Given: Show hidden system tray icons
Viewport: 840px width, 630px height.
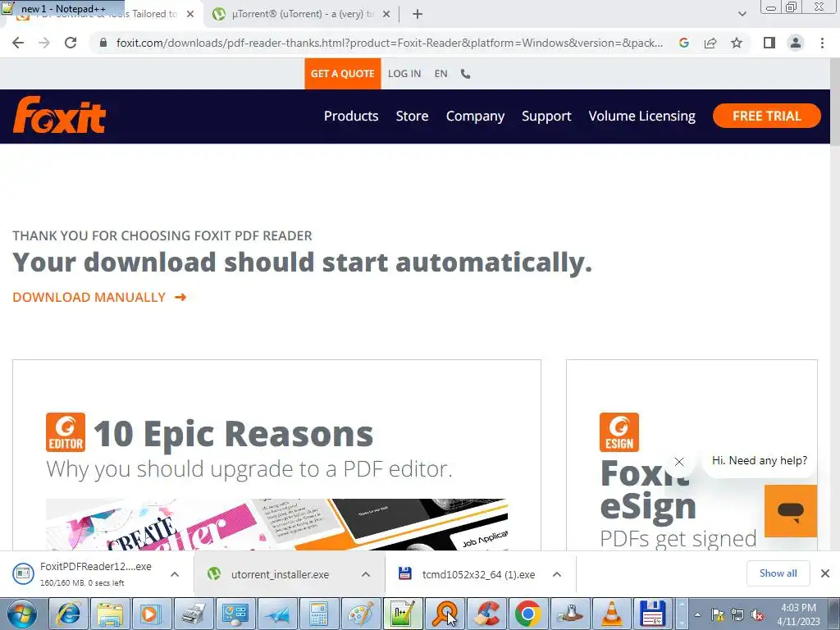Looking at the screenshot, I should tap(697, 614).
